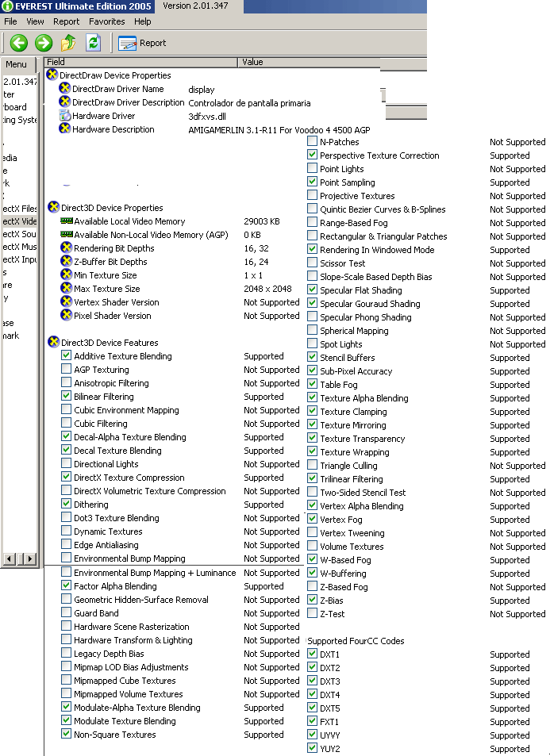Click the 'Specular Phong Shading' feature label
This screenshot has height=756, width=550.
point(366,317)
